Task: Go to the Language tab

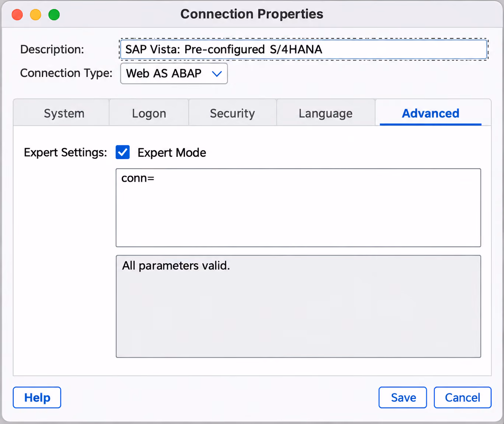Action: coord(326,113)
